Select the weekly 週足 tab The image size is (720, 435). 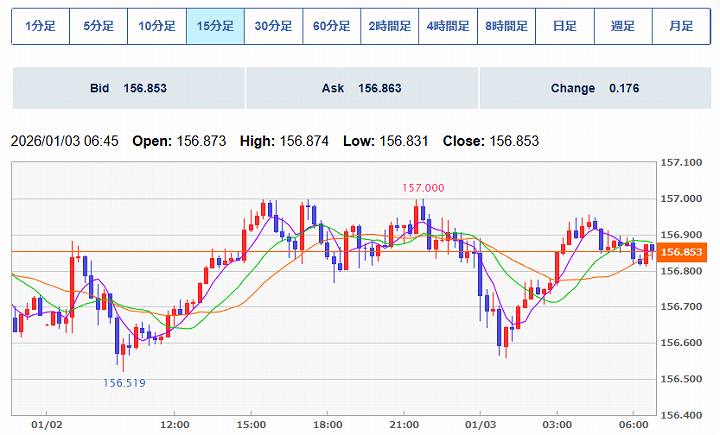pos(623,27)
